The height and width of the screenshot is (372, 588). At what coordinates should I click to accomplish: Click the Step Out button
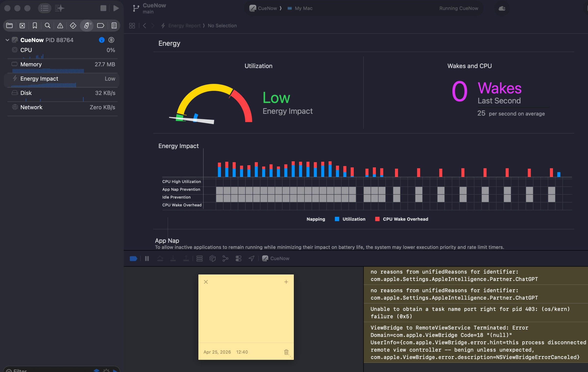click(x=186, y=258)
